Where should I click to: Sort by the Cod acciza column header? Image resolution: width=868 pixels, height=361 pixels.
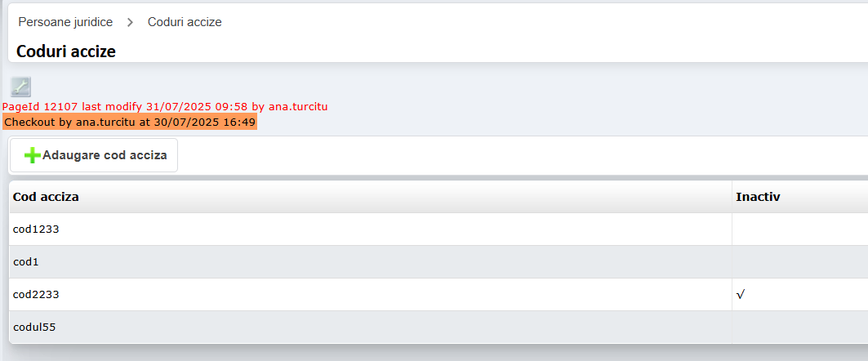[46, 197]
